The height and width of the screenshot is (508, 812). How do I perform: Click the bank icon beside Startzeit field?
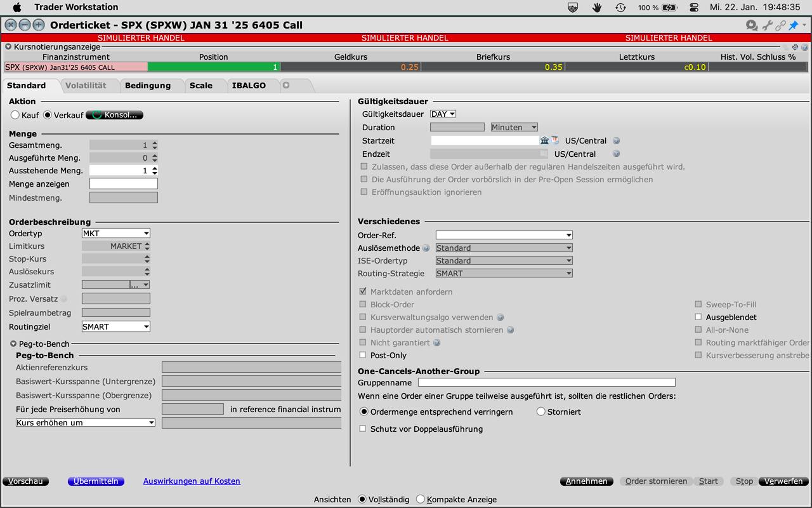point(544,140)
